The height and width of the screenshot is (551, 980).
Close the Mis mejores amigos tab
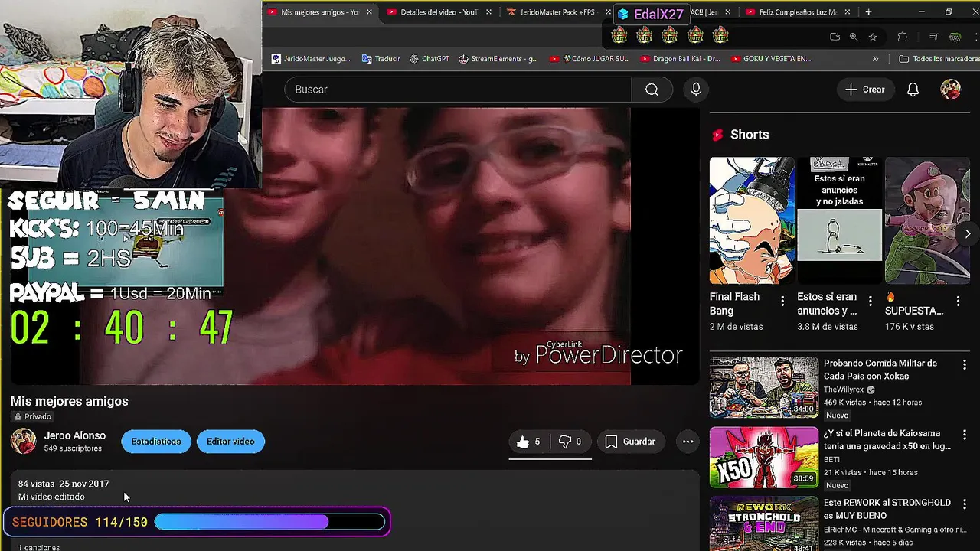click(369, 12)
